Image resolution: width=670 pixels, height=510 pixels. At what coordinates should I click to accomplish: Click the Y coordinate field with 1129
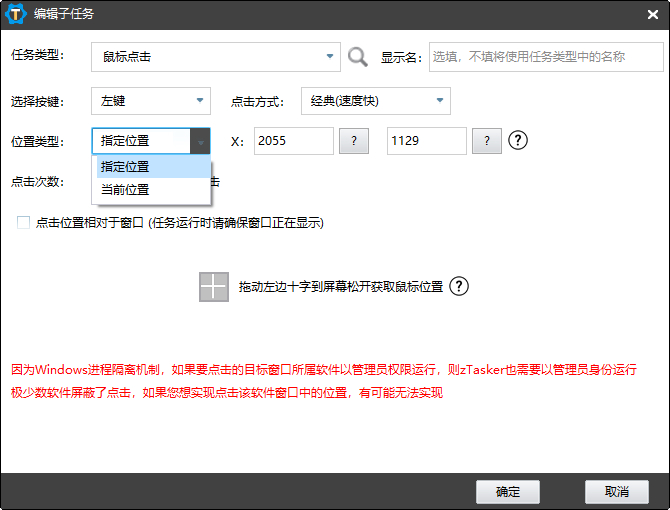[426, 141]
